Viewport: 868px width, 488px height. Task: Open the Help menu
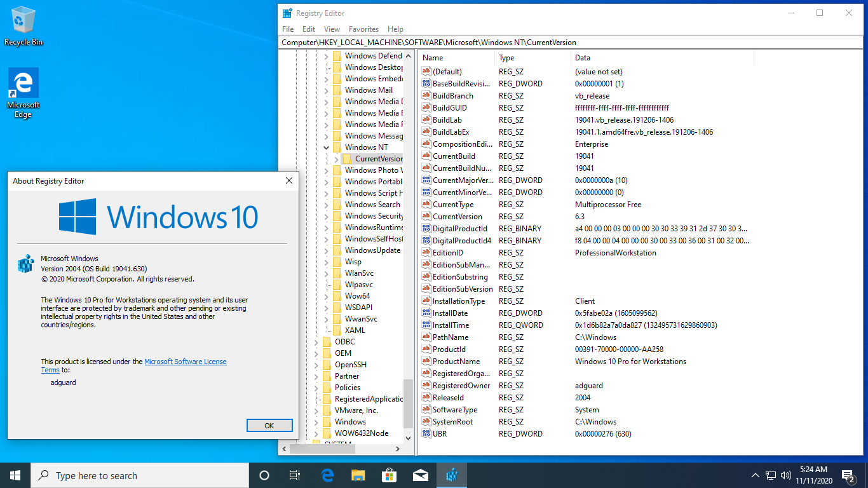tap(395, 29)
